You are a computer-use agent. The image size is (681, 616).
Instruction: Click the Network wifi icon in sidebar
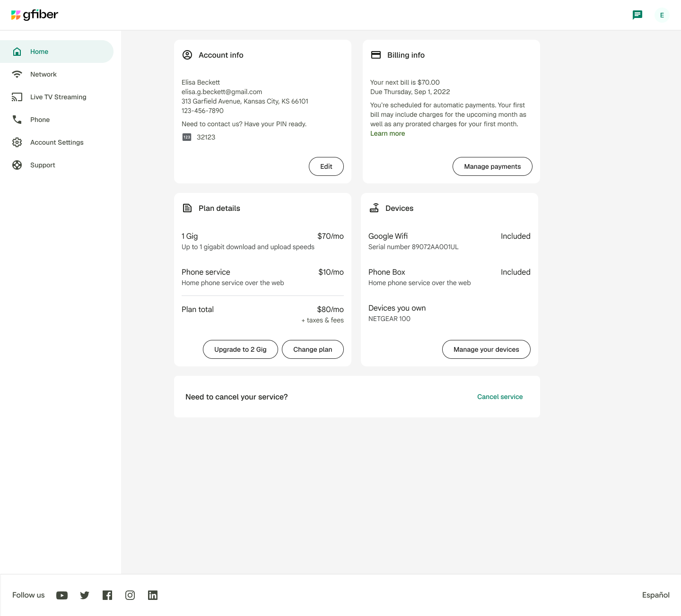click(x=17, y=74)
